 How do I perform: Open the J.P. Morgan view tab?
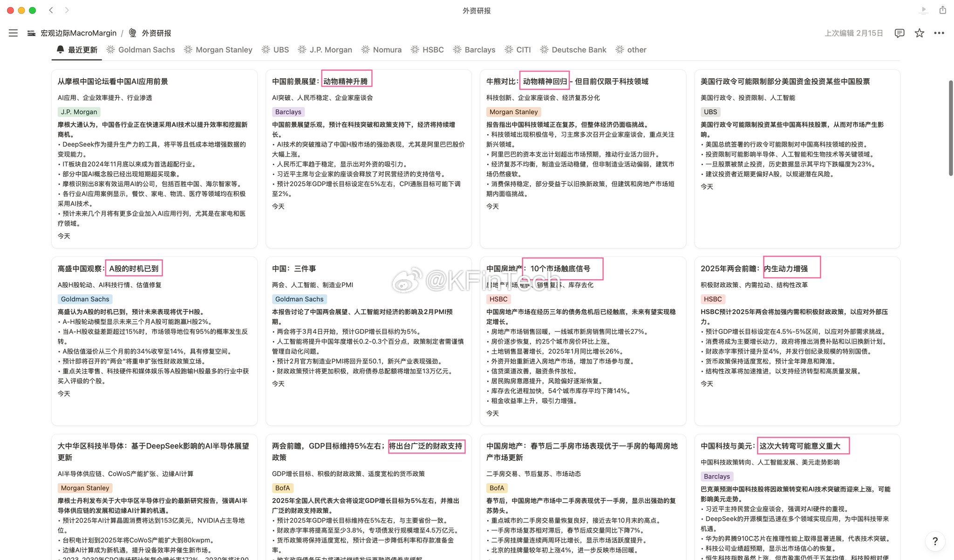325,50
